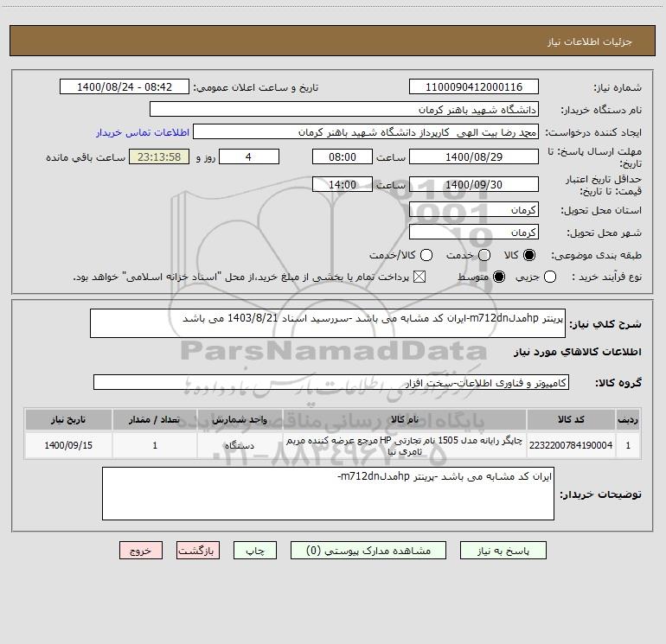
Task: Click the کد کالا column header
Action: (x=571, y=419)
